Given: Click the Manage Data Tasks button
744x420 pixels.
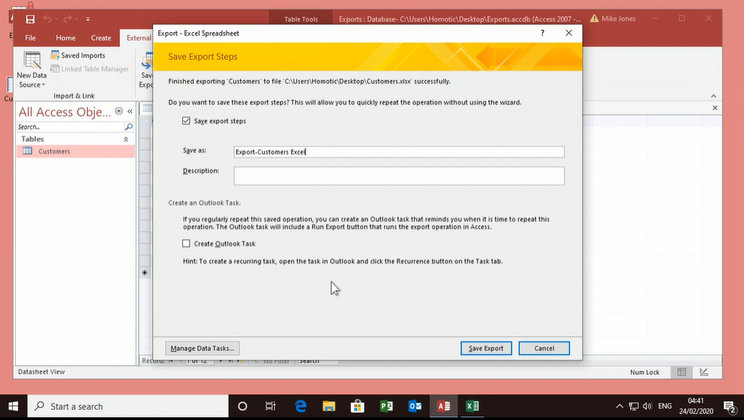Looking at the screenshot, I should (202, 348).
